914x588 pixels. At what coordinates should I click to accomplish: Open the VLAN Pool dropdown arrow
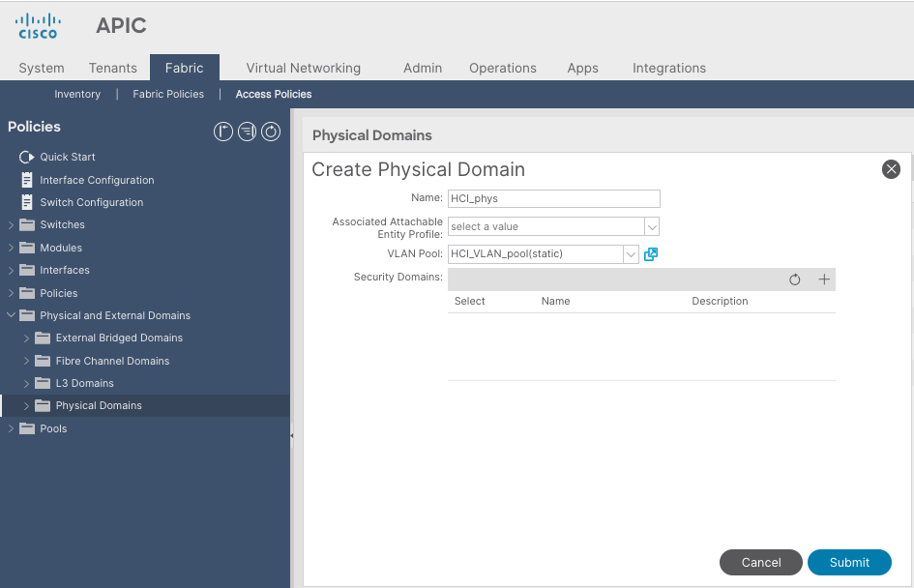click(631, 254)
